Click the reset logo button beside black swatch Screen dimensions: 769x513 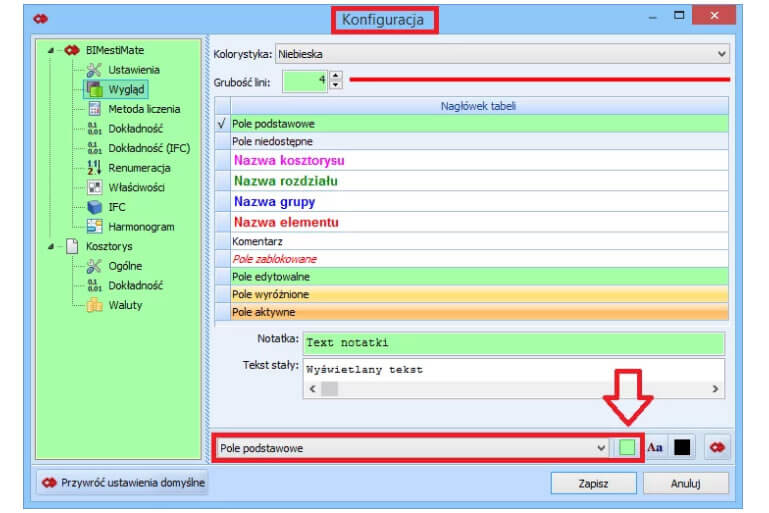(x=717, y=447)
